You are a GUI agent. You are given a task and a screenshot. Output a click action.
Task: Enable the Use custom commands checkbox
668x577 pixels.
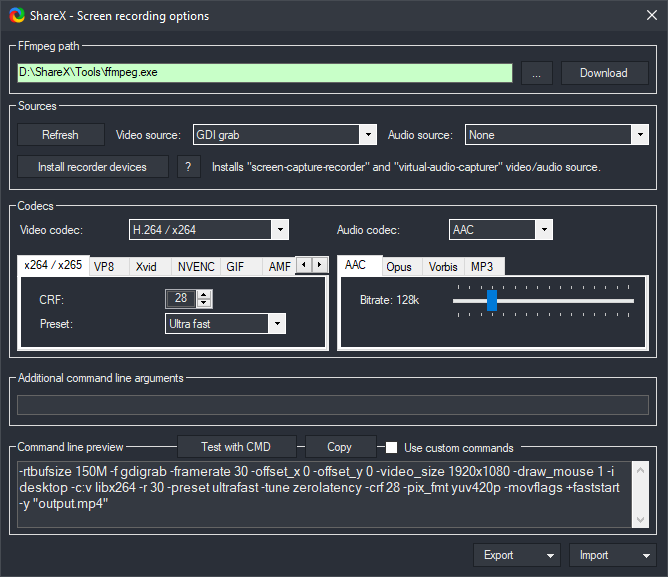pos(393,447)
